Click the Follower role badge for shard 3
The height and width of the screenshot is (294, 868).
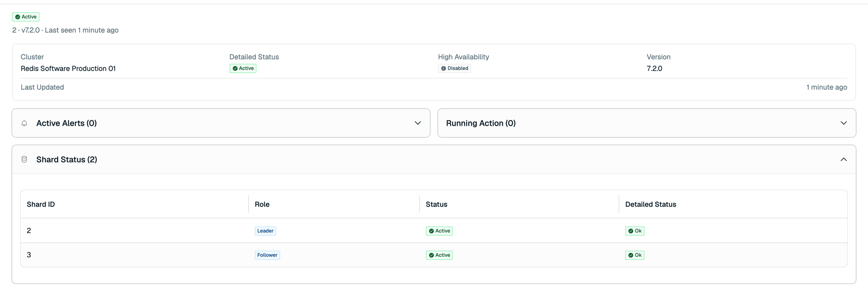coord(267,255)
